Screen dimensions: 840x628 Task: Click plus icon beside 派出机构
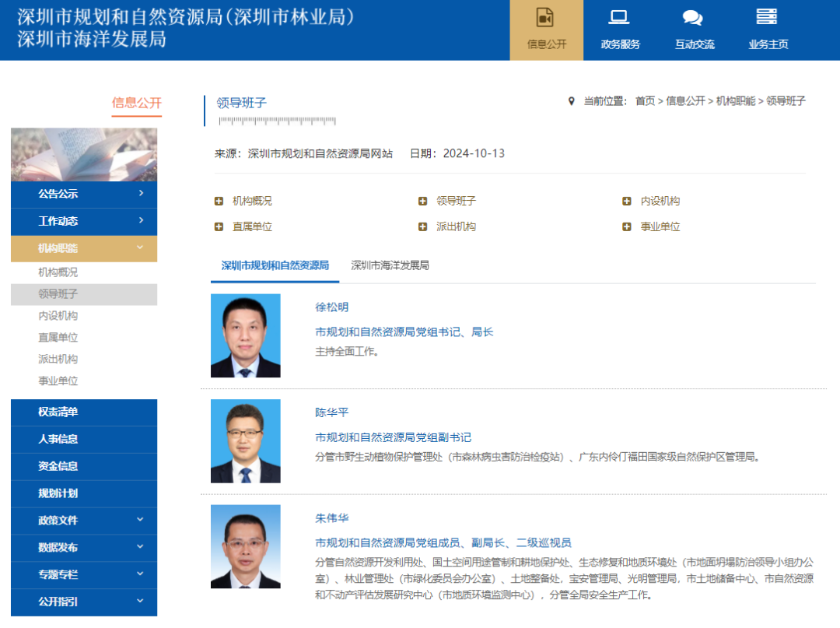423,227
